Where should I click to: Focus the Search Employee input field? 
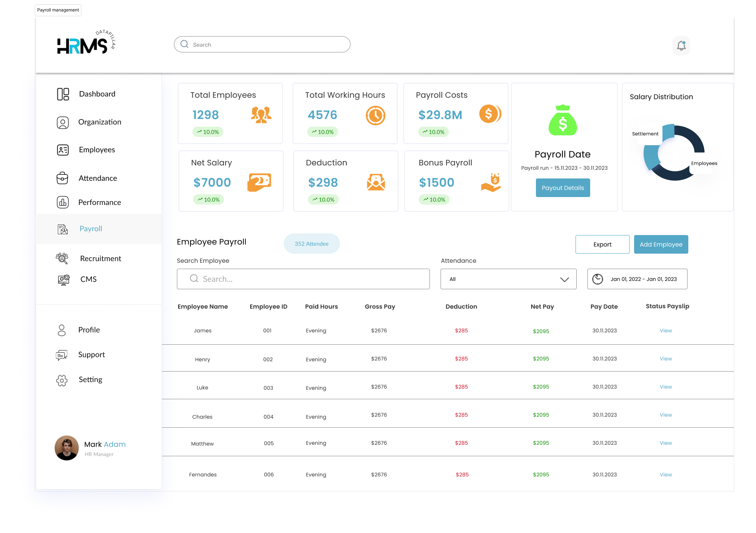tap(303, 279)
